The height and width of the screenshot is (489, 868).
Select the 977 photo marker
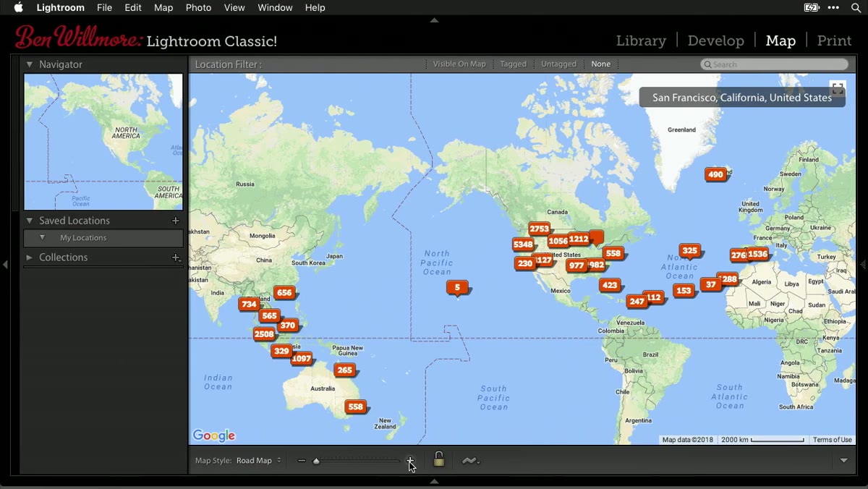[576, 266]
